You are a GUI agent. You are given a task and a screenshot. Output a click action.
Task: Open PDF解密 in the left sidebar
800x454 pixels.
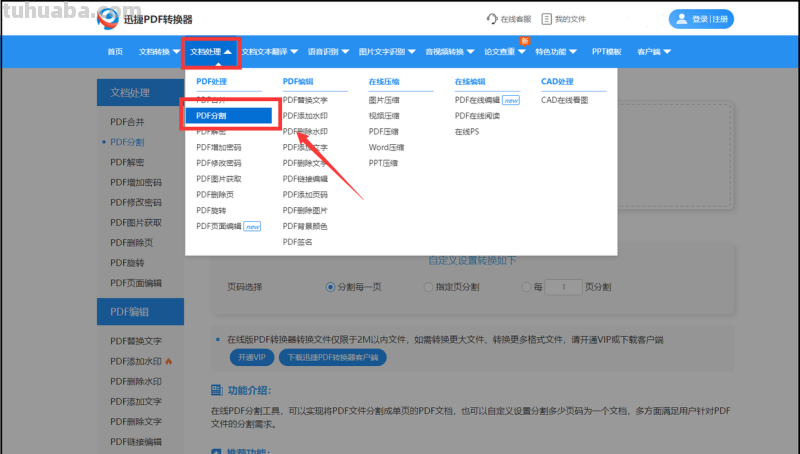coord(127,162)
